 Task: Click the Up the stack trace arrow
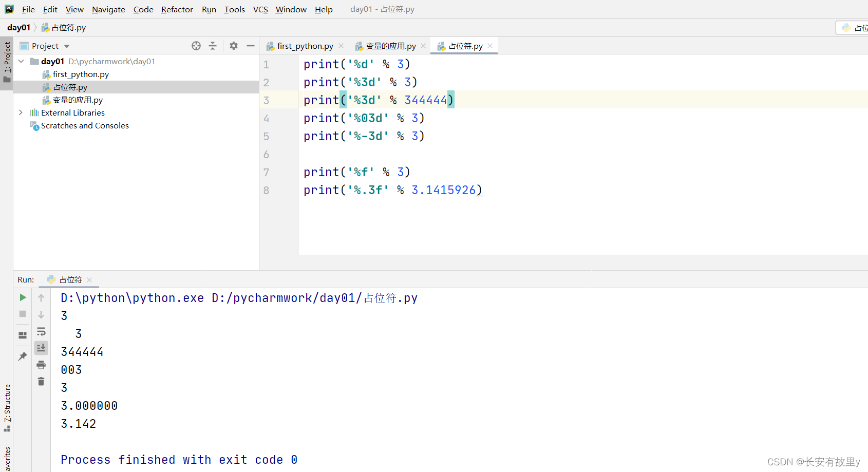[41, 297]
